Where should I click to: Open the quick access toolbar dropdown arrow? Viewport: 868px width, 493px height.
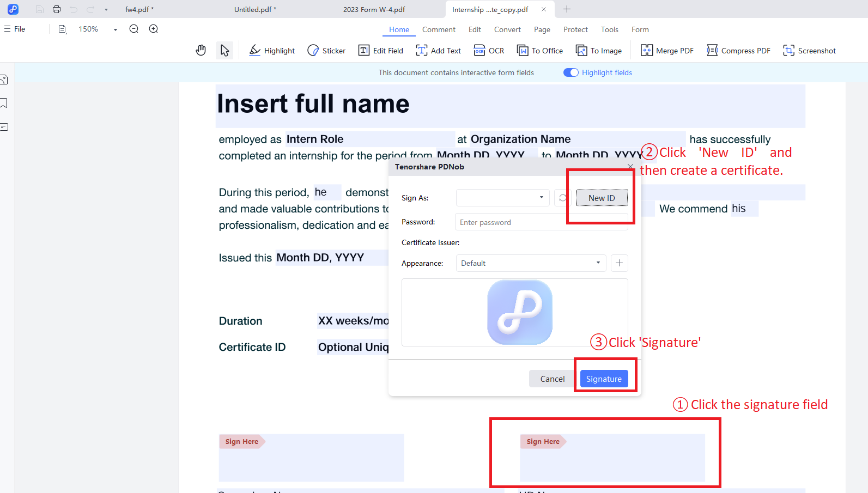[106, 10]
